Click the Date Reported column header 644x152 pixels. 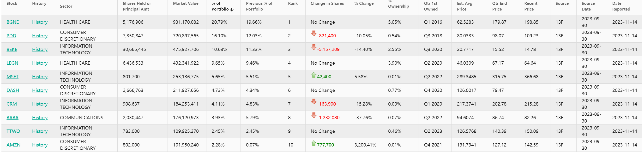(621, 6)
